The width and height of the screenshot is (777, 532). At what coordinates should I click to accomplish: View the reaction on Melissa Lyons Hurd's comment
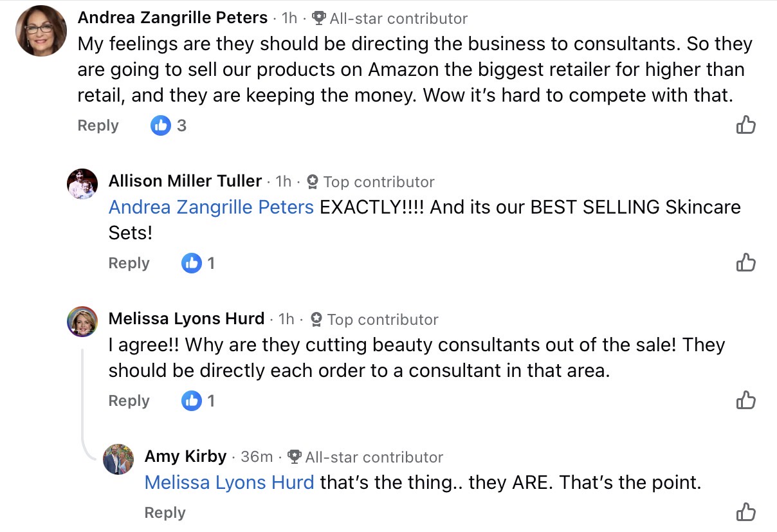(199, 401)
